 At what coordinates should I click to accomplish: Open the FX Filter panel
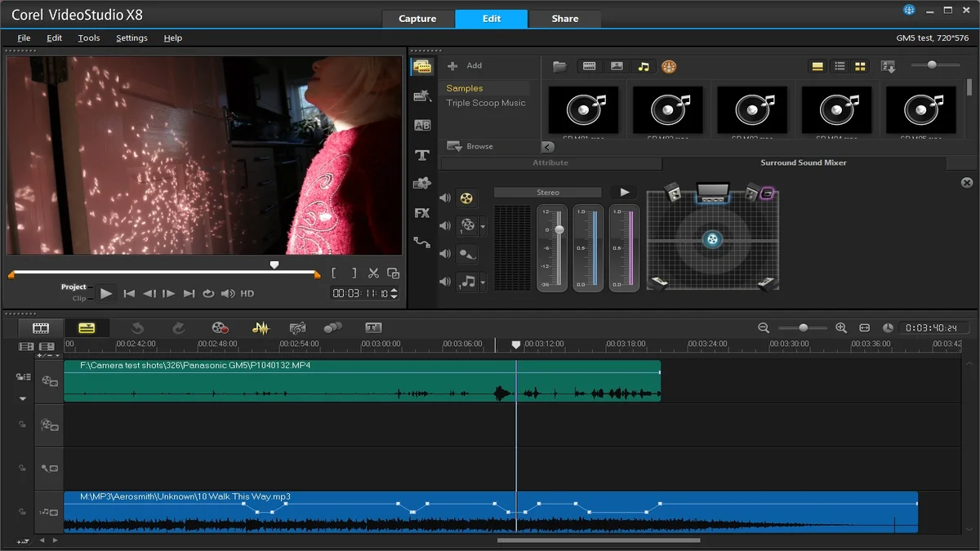(422, 213)
